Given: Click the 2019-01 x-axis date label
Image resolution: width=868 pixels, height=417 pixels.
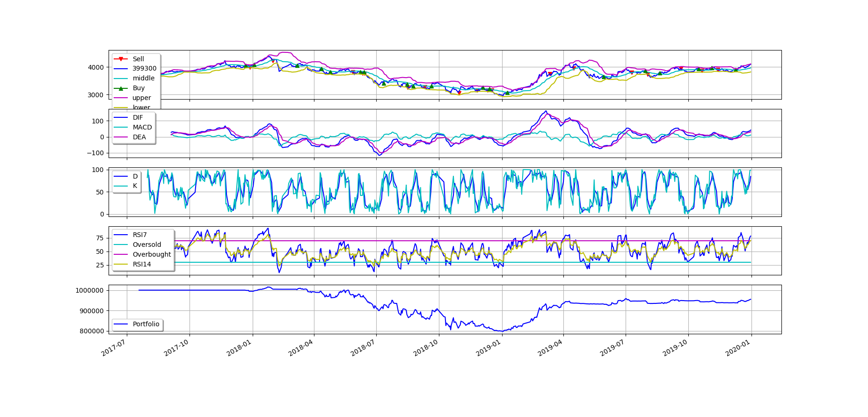Looking at the screenshot, I should coord(489,348).
